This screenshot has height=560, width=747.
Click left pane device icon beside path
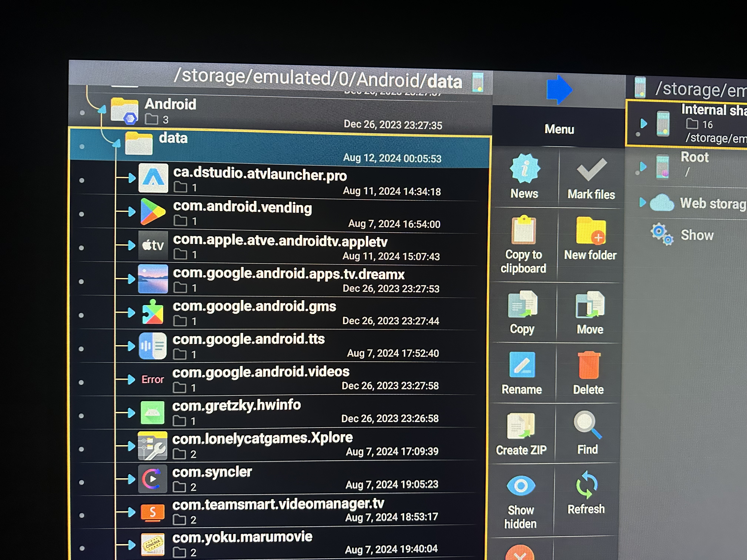click(478, 82)
